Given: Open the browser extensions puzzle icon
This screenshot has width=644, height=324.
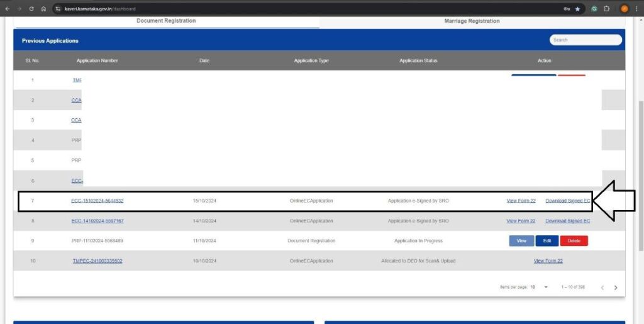Looking at the screenshot, I should click(x=607, y=9).
